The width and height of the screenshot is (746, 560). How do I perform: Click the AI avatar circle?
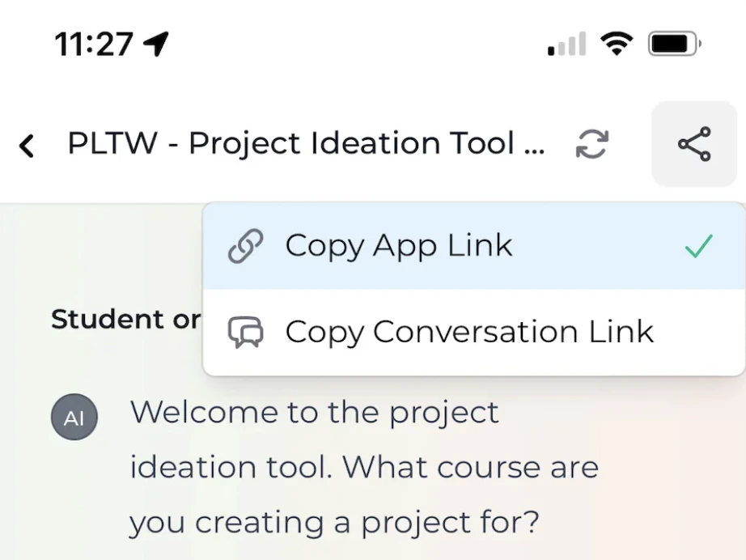(x=74, y=417)
